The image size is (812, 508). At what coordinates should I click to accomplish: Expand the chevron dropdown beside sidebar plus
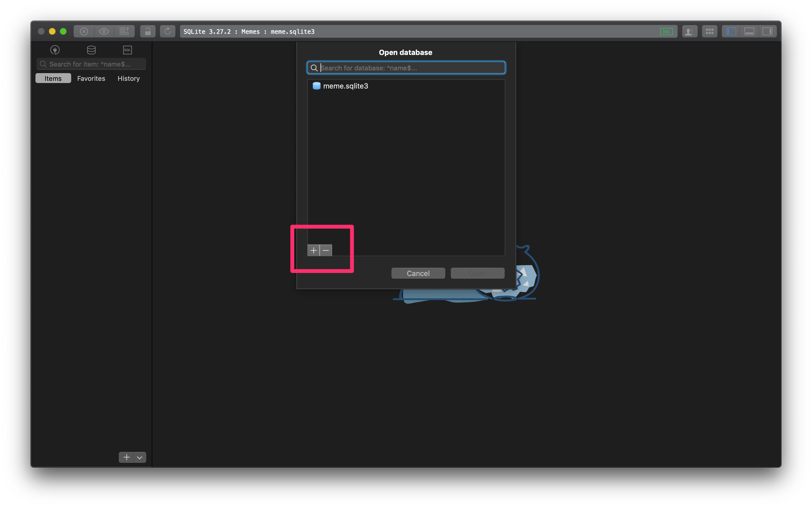[139, 457]
